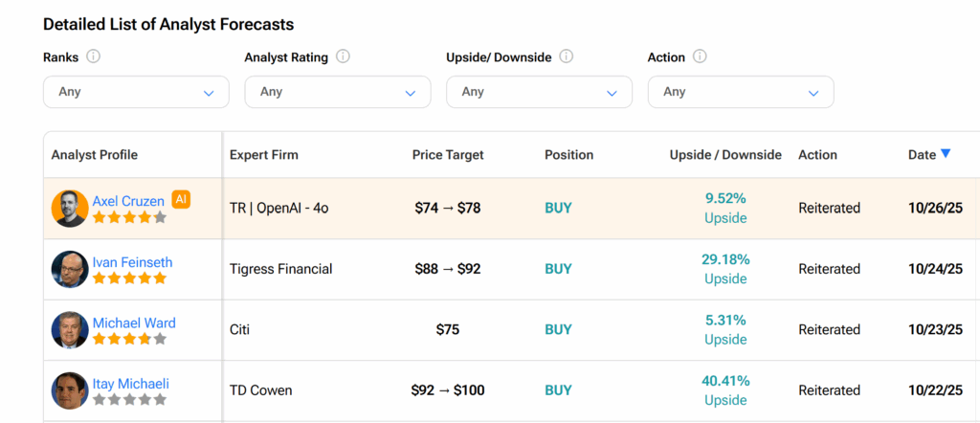Click the Upside/Downside info icon
The image size is (980, 423).
pyautogui.click(x=566, y=56)
